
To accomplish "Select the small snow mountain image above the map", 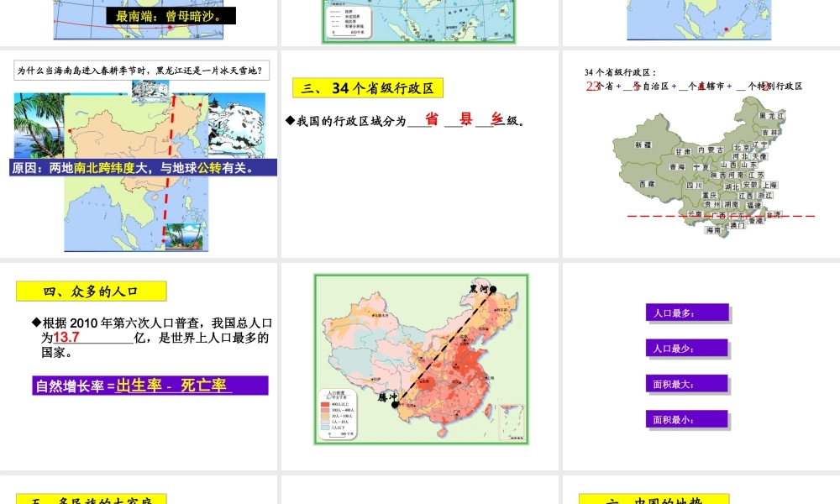I will click(x=150, y=91).
